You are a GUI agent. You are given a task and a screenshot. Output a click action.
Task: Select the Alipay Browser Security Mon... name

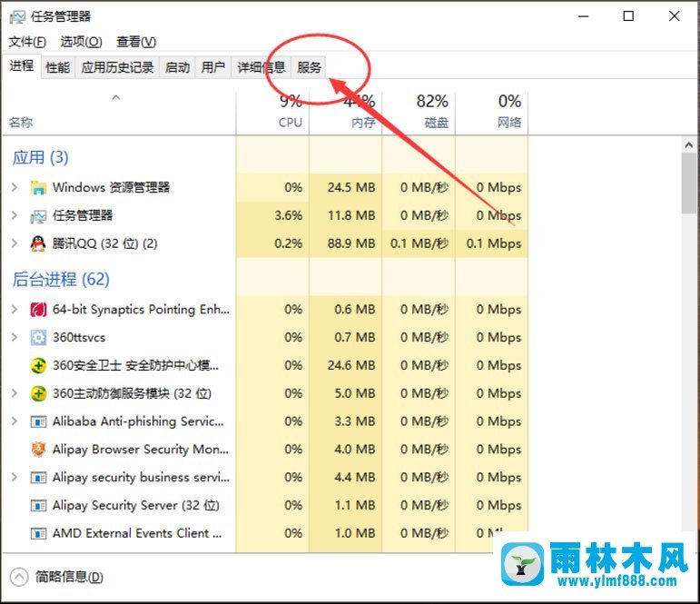(141, 450)
